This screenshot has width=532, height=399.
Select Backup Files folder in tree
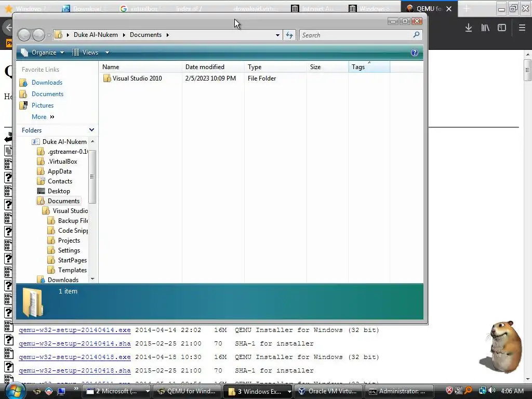73,220
